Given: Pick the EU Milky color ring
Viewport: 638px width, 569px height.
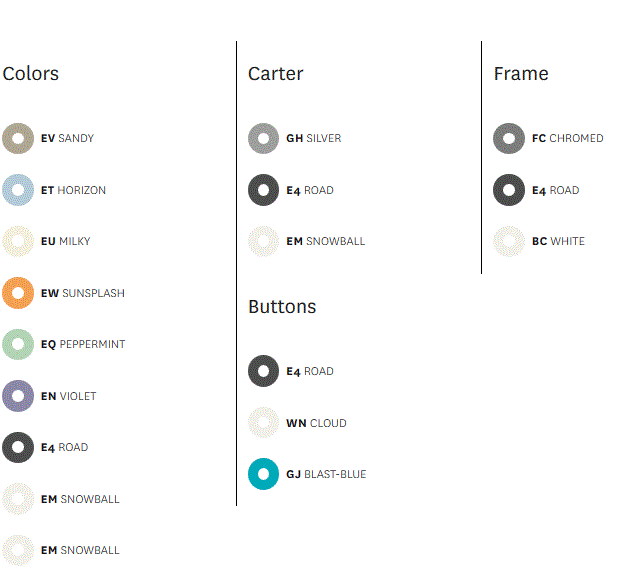Looking at the screenshot, I should [x=18, y=241].
